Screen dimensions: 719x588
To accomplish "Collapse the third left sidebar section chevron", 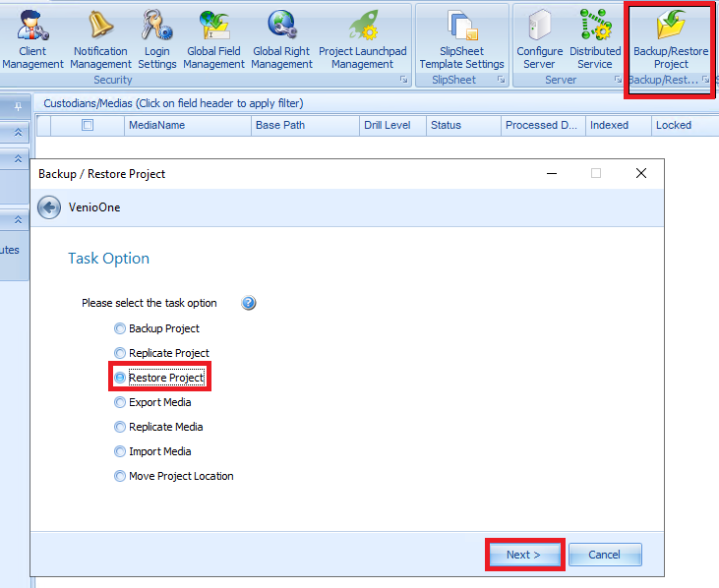I will point(18,220).
